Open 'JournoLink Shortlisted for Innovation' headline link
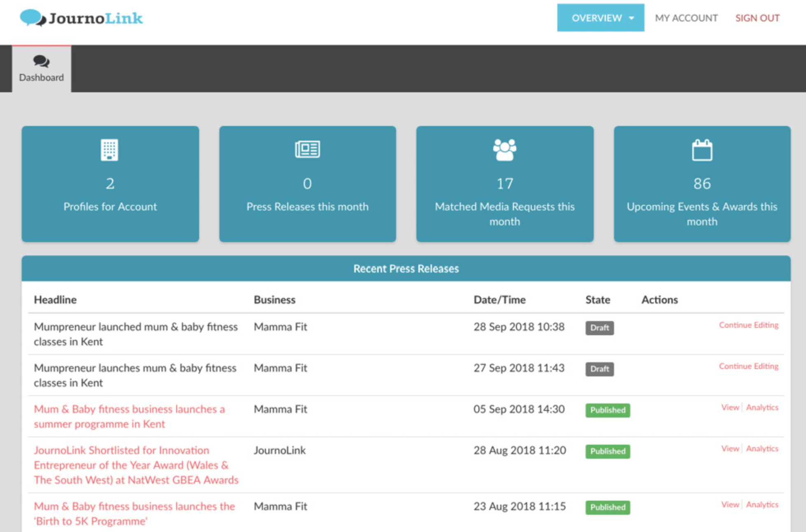Image resolution: width=806 pixels, height=532 pixels. tap(136, 465)
